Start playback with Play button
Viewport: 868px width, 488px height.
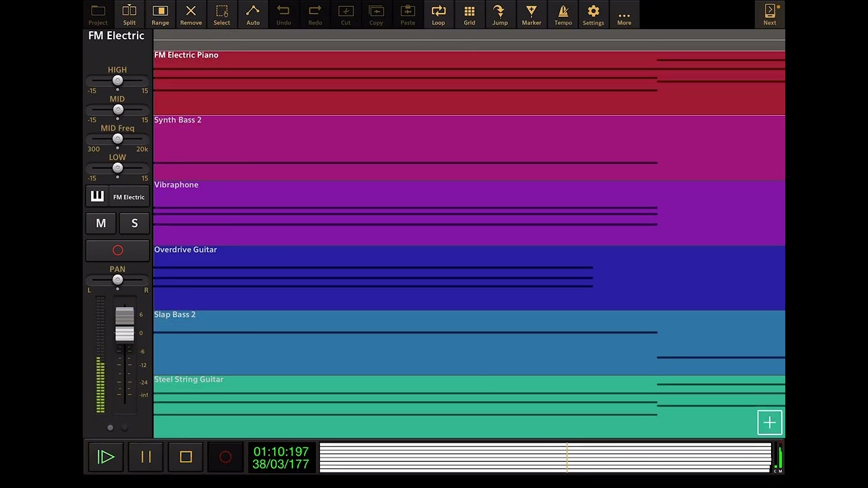coord(106,457)
